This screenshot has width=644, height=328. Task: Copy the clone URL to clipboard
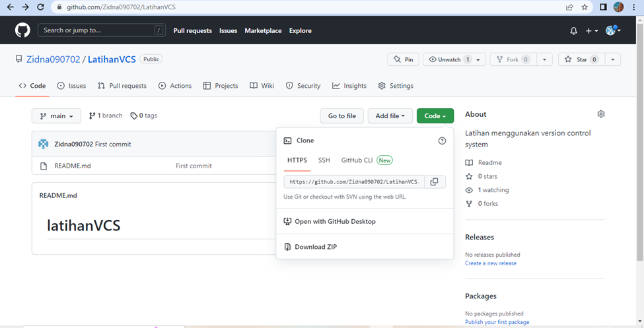[435, 182]
